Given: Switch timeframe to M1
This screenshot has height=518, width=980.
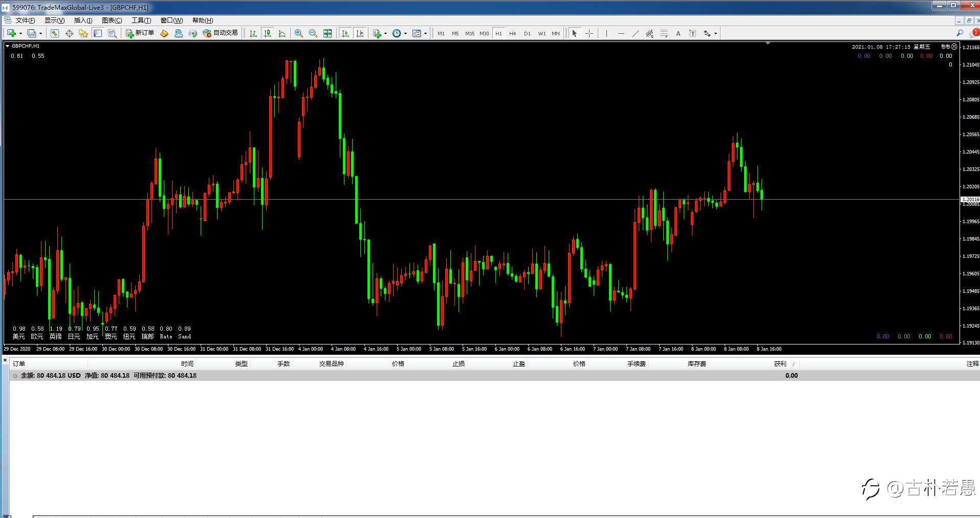Looking at the screenshot, I should [x=441, y=33].
